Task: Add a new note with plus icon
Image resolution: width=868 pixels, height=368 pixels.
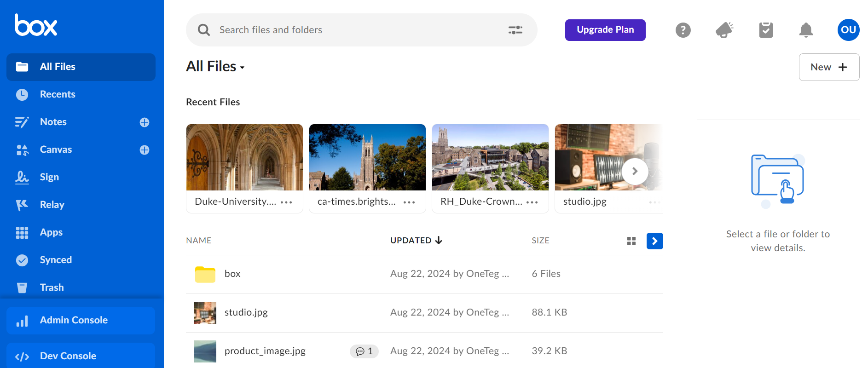Action: tap(145, 122)
